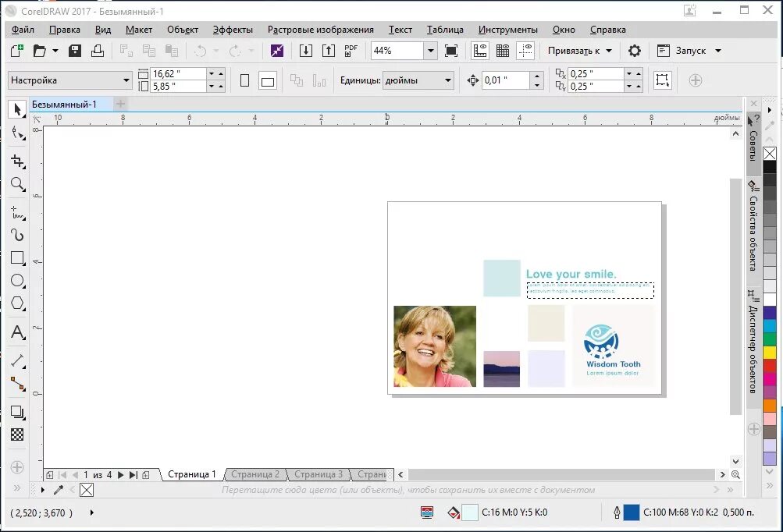This screenshot has width=783, height=532.
Task: Switch to Страница 3 tab
Action: click(318, 474)
